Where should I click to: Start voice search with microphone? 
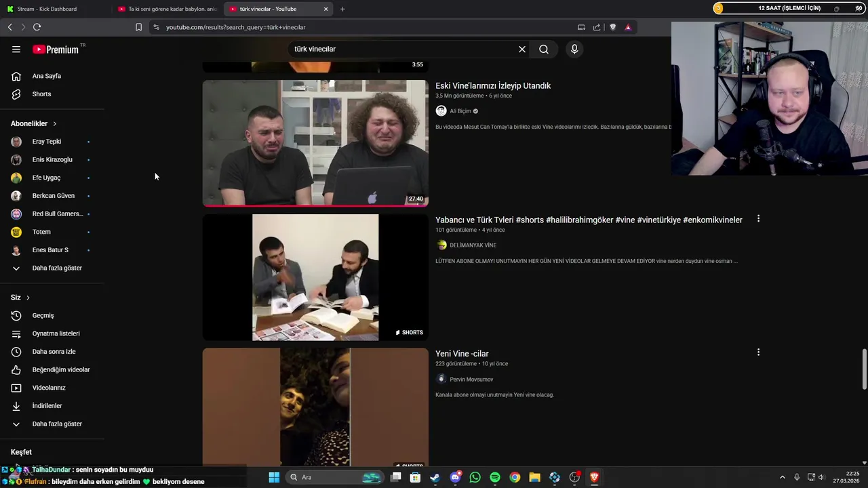coord(574,49)
